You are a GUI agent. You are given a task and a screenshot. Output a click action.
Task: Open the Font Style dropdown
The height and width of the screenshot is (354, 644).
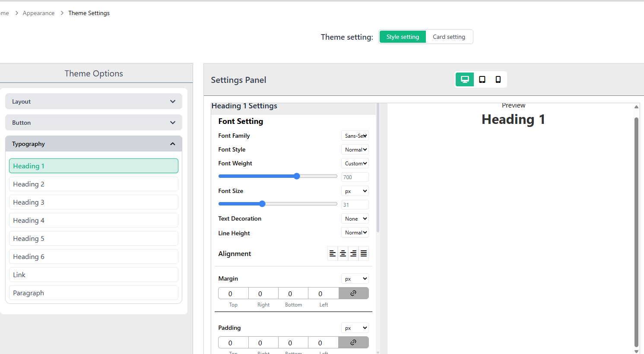(x=355, y=149)
